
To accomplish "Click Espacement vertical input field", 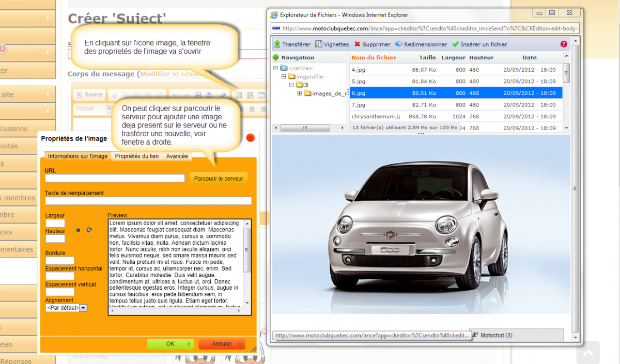I will (60, 292).
